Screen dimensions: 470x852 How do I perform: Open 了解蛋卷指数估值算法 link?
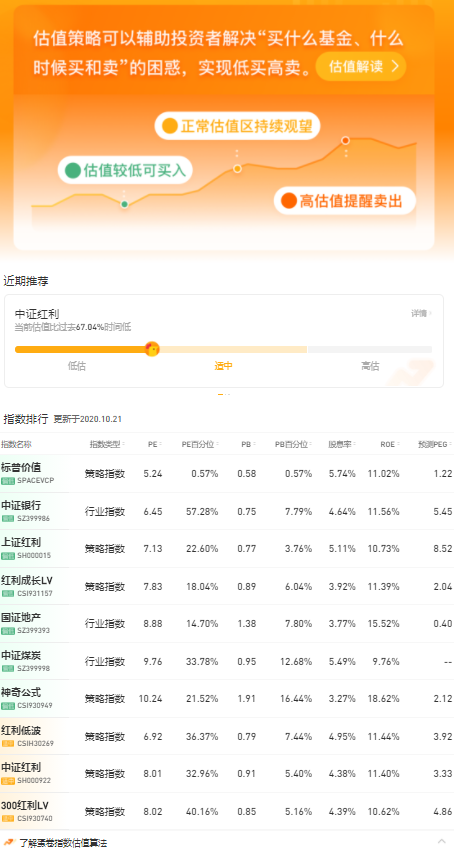tap(63, 843)
